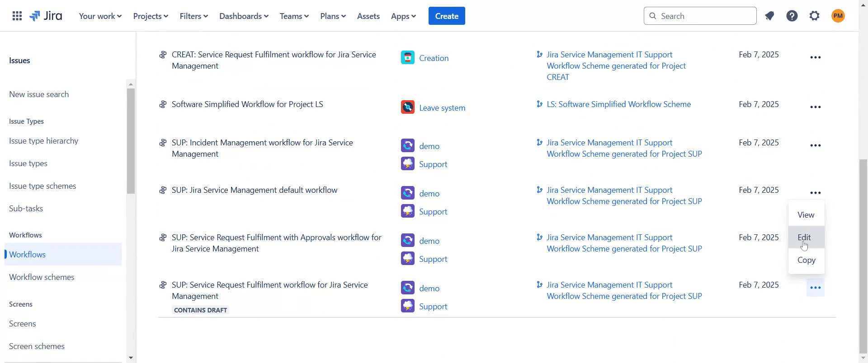Open more actions for CREAT workflow row
The width and height of the screenshot is (868, 363).
coord(816,58)
